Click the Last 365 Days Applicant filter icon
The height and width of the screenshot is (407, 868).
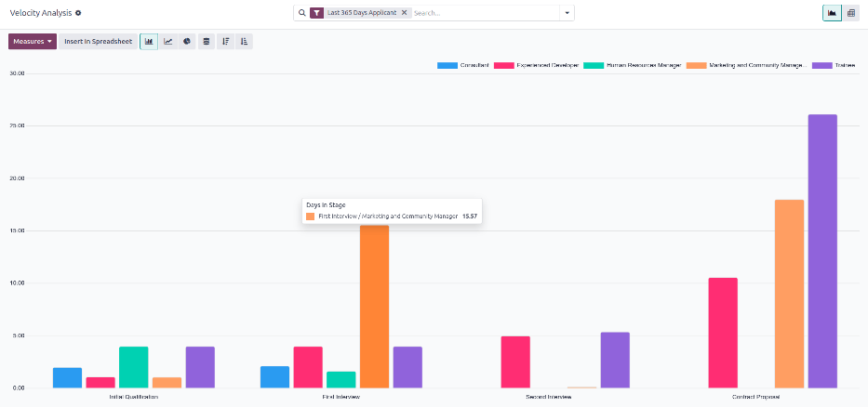(317, 13)
